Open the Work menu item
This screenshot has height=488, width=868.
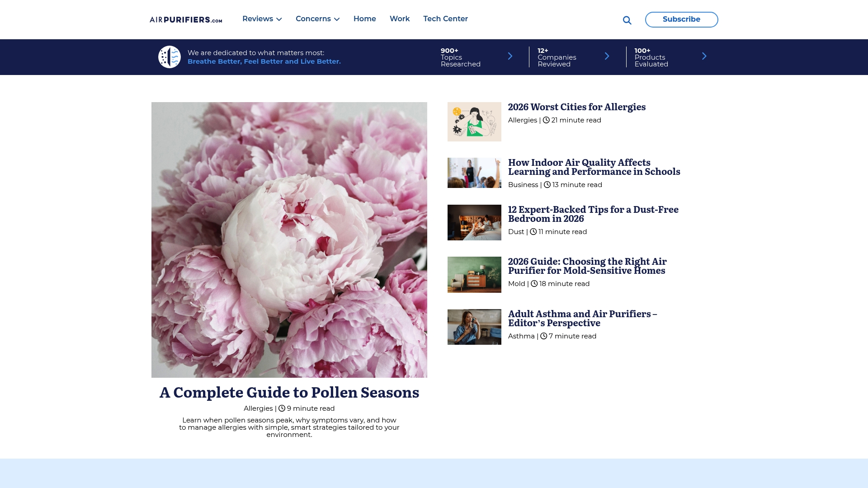click(400, 19)
